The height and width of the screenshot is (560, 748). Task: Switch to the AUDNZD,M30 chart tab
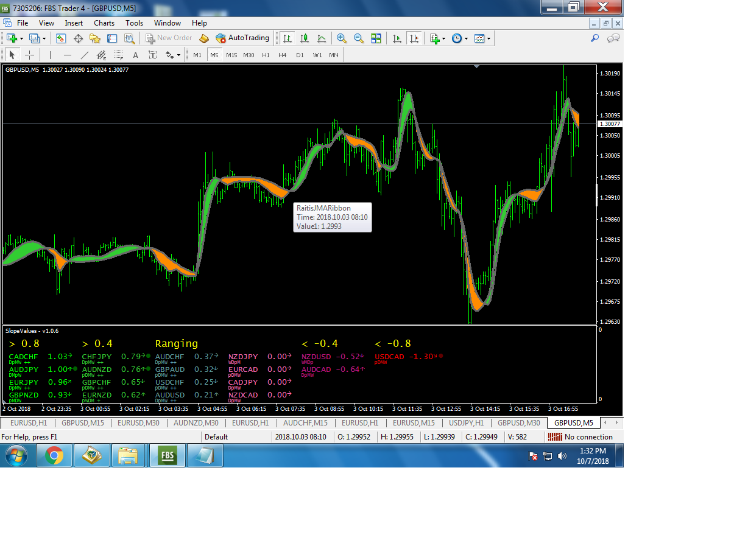click(x=196, y=422)
